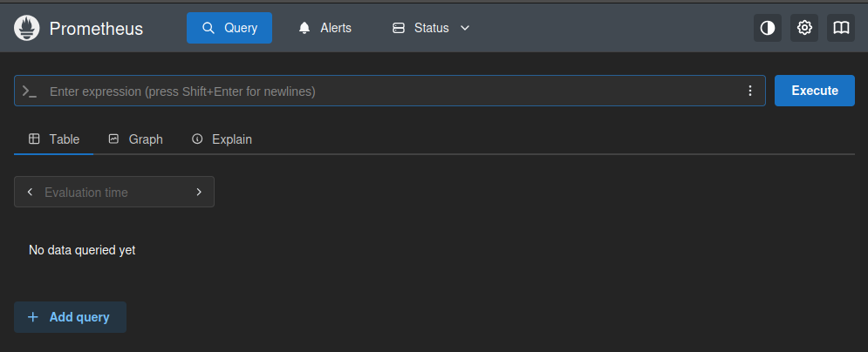The width and height of the screenshot is (868, 352).
Task: Click the Prometheus torch logo icon
Action: 27,28
